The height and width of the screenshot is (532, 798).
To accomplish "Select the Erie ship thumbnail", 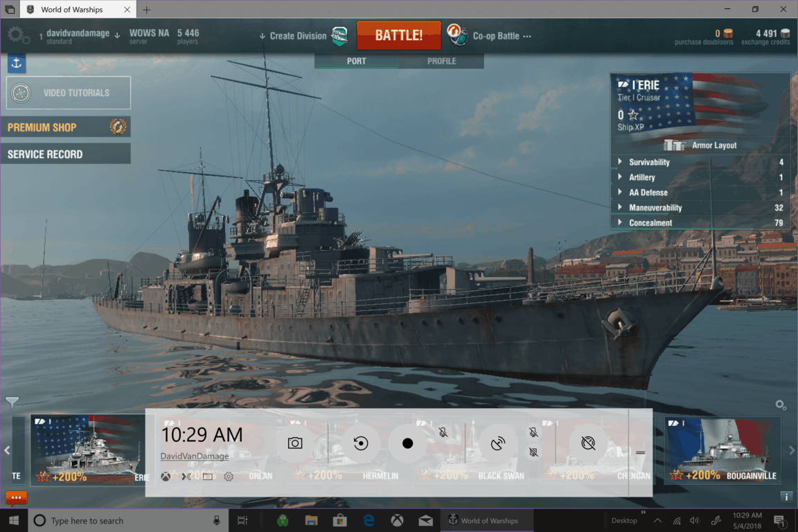I will (x=87, y=450).
